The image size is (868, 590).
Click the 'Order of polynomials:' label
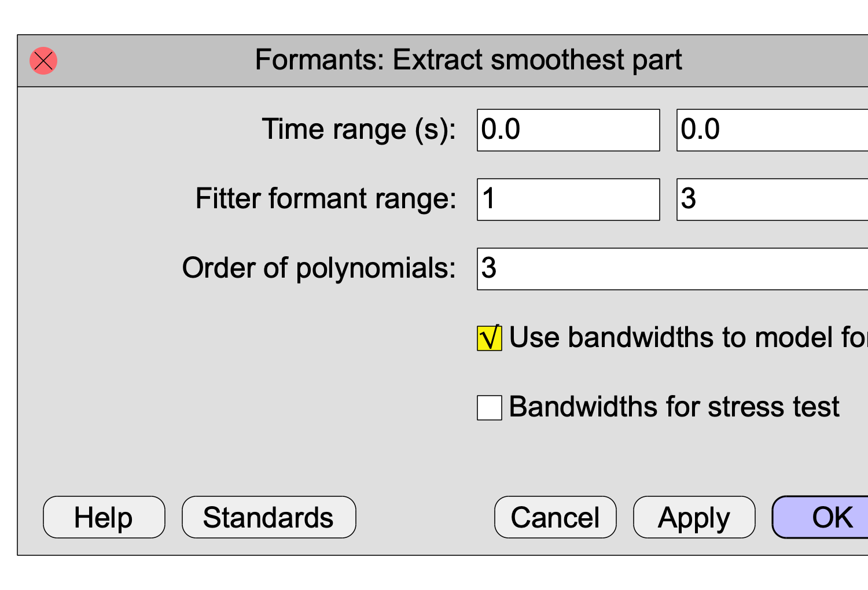pos(319,268)
